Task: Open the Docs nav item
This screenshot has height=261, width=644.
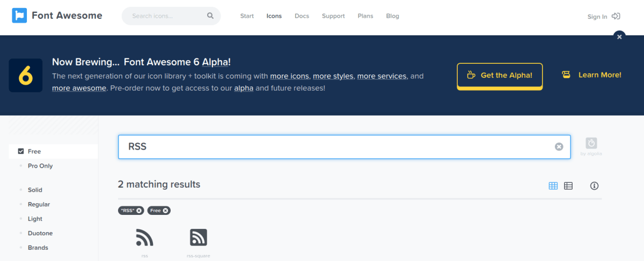Action: point(302,16)
